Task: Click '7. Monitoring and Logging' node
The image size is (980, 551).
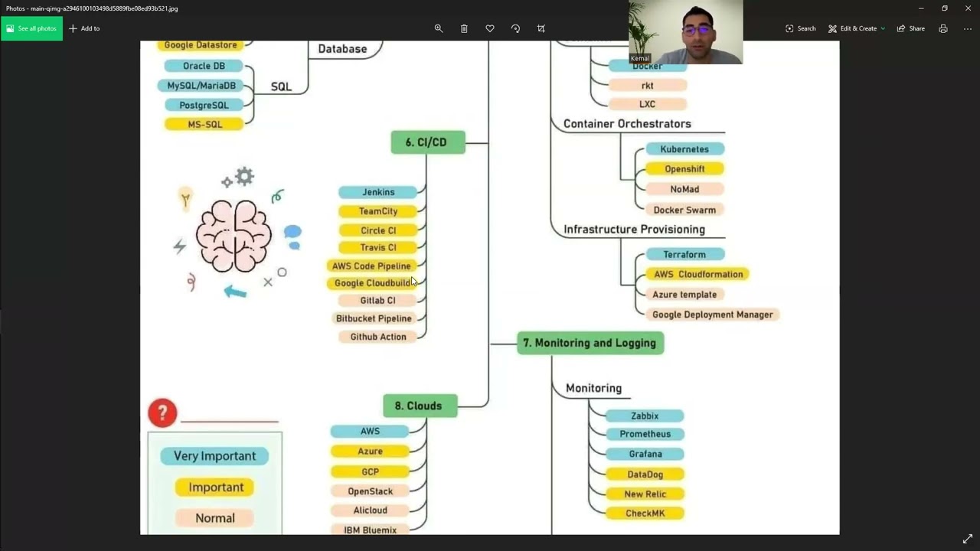Action: 590,343
